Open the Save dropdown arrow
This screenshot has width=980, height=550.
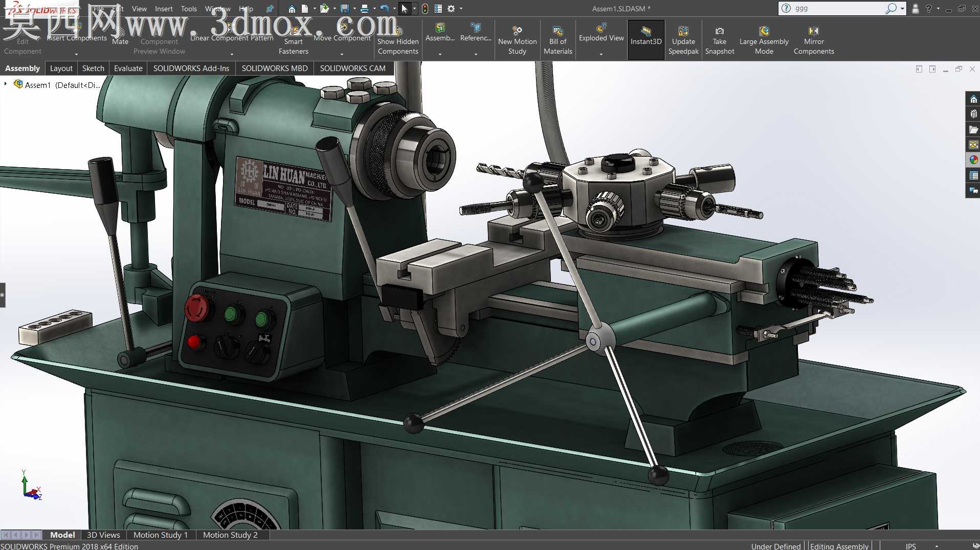354,9
